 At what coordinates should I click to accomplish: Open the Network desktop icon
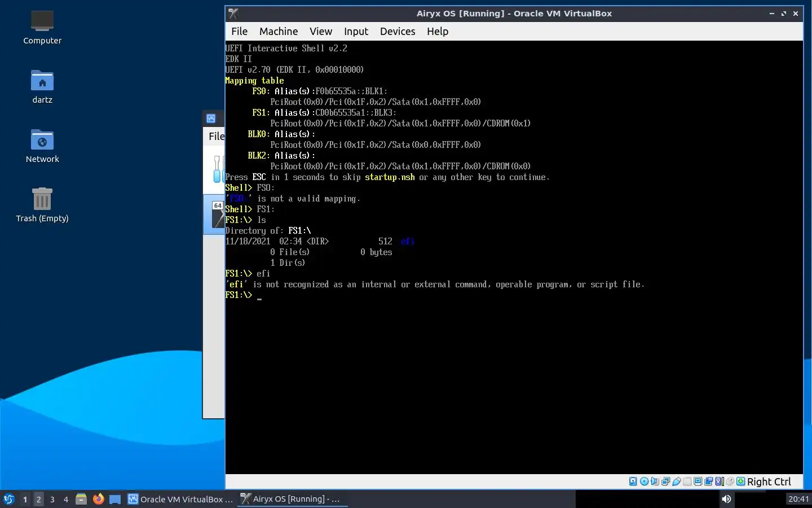click(x=42, y=146)
